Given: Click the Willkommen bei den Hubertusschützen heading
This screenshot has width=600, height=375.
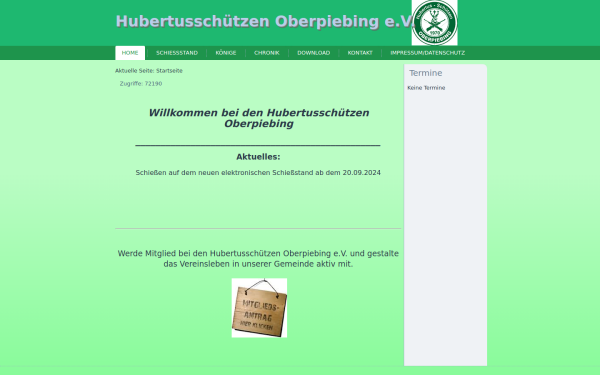Looking at the screenshot, I should coord(259,118).
